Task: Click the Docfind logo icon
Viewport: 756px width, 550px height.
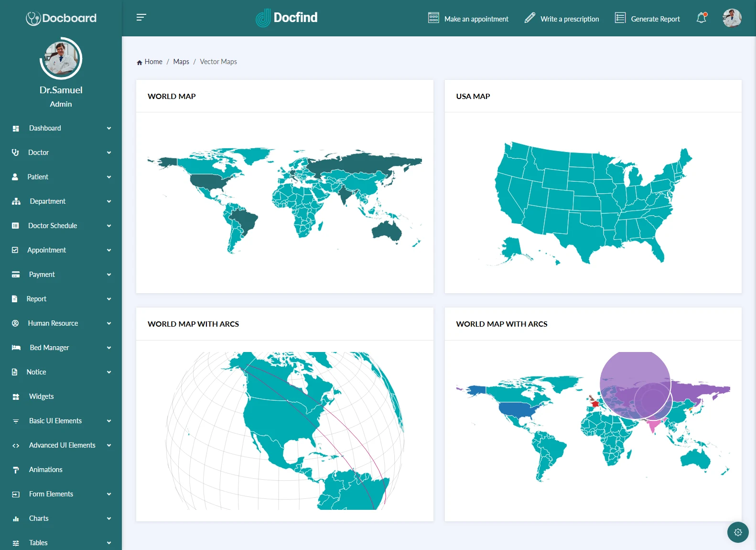Action: (263, 18)
